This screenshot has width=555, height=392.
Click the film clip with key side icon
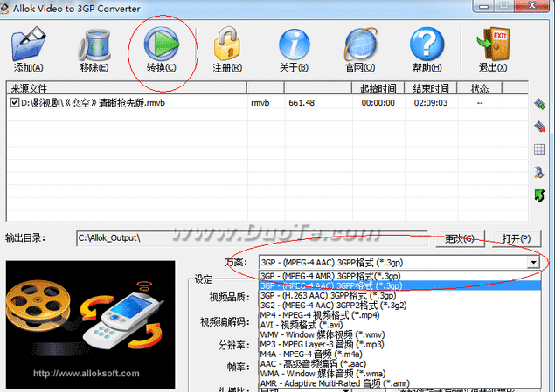tap(539, 172)
